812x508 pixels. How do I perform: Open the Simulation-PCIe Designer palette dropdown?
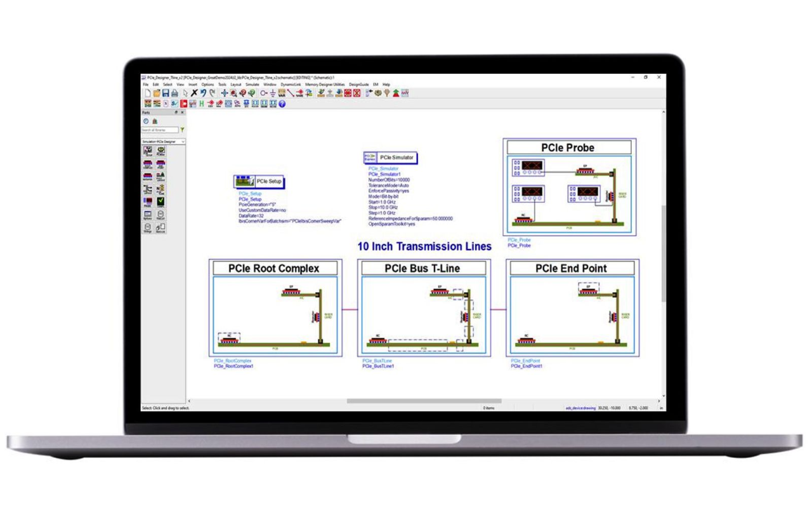(x=163, y=142)
